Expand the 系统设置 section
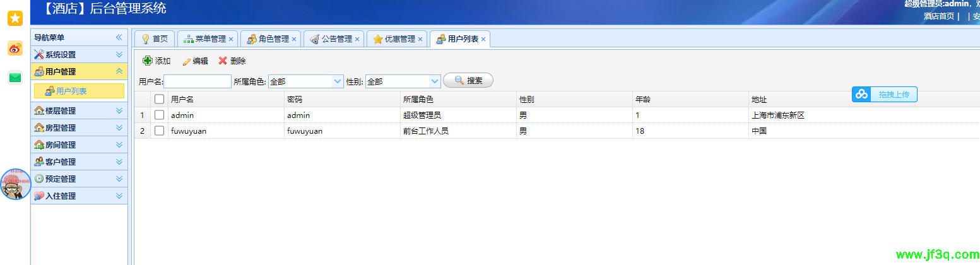Image resolution: width=980 pixels, height=265 pixels. [119, 54]
